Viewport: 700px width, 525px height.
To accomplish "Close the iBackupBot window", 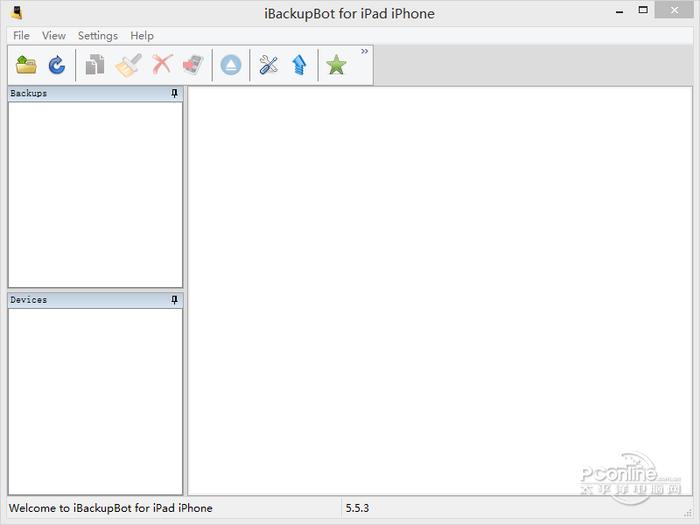I will point(674,10).
